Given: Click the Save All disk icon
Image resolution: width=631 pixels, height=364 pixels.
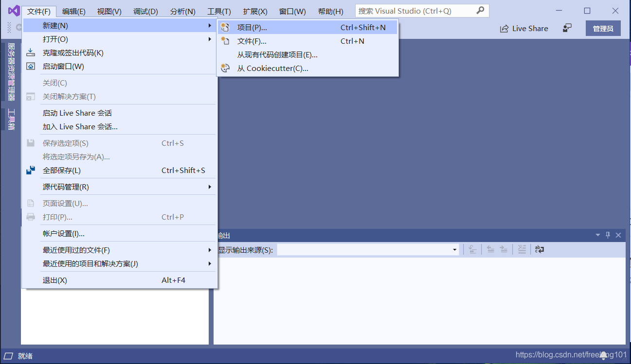Looking at the screenshot, I should tap(31, 170).
